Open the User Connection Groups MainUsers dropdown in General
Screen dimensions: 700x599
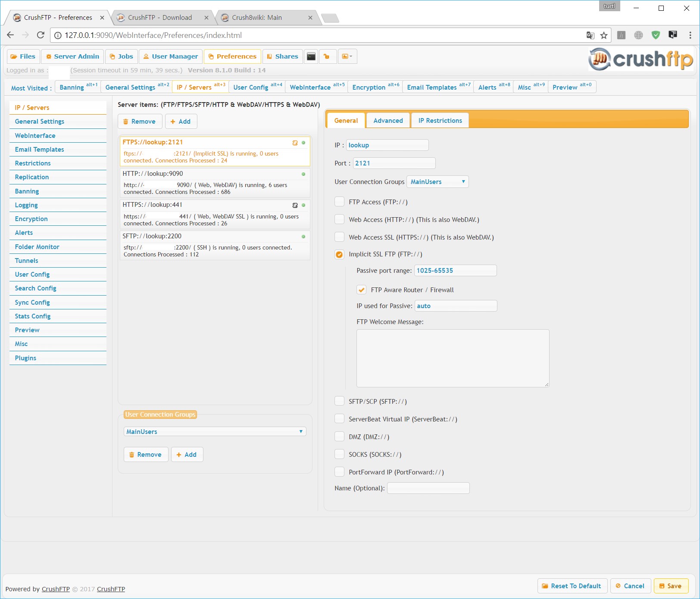coord(437,182)
